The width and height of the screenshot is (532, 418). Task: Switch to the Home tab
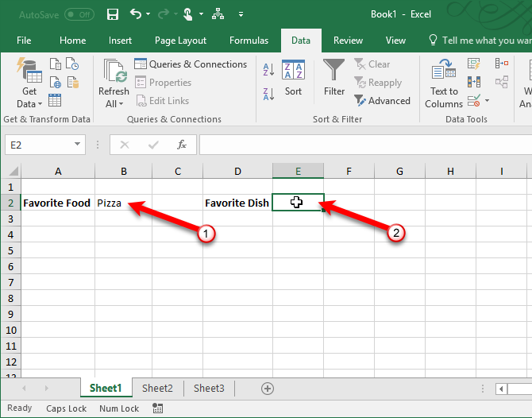72,41
